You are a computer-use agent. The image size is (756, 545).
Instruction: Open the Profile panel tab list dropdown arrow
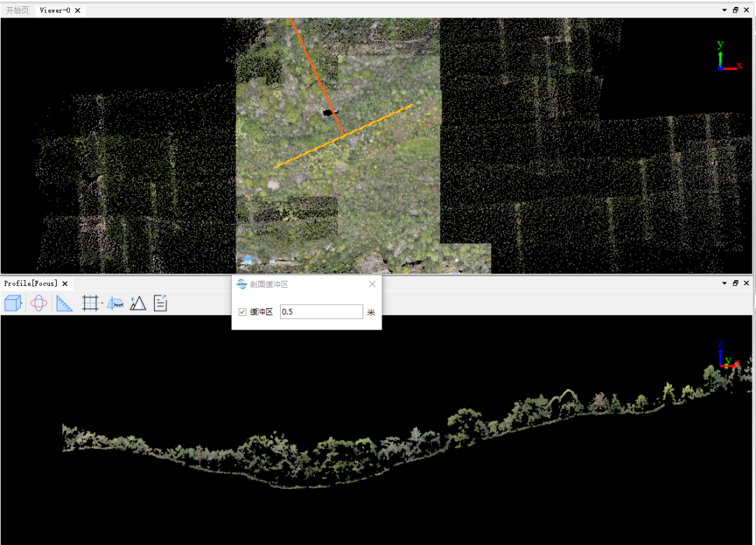coord(724,283)
